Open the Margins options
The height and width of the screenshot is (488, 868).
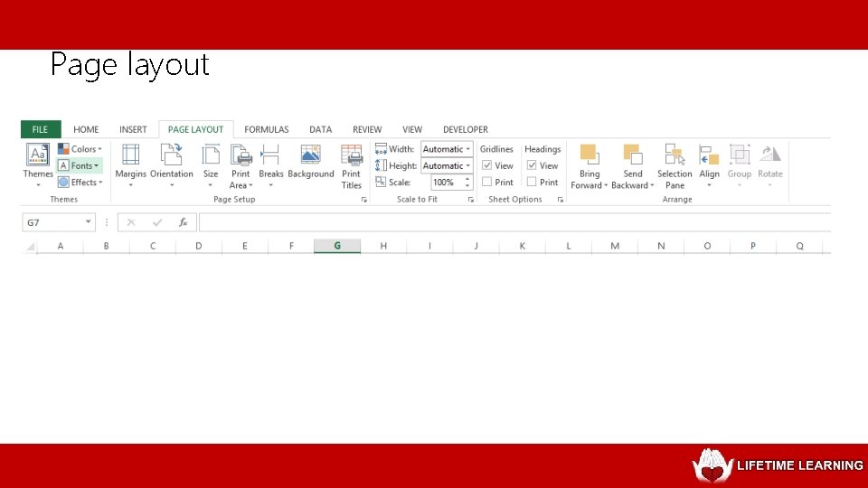(x=130, y=164)
